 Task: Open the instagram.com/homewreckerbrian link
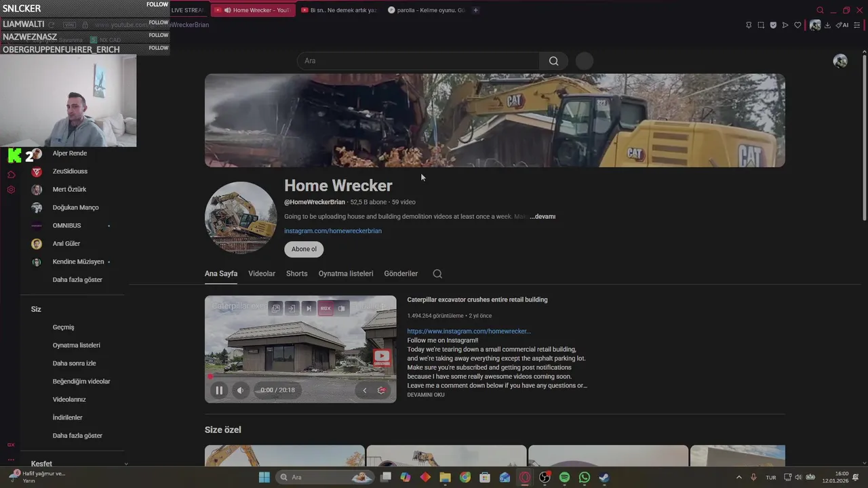point(333,231)
